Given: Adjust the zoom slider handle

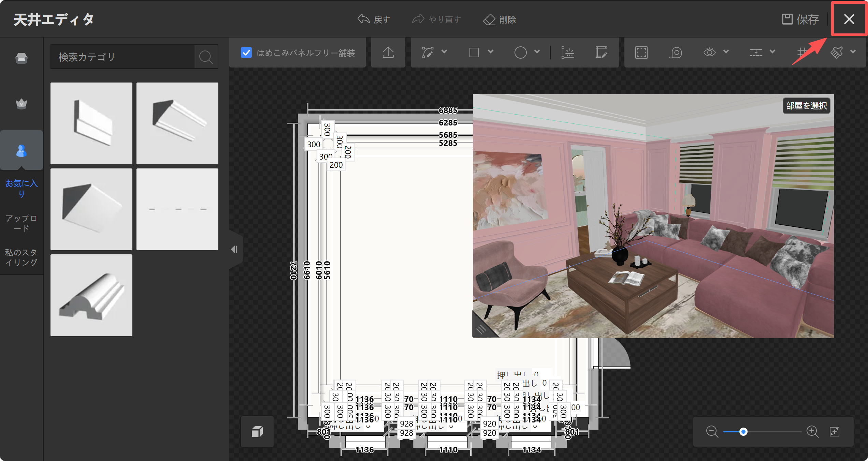Looking at the screenshot, I should (x=743, y=432).
